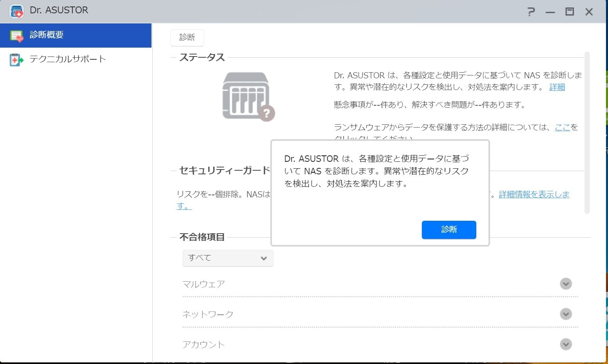Open the 詳細 link in status description
608x364 pixels.
pyautogui.click(x=557, y=87)
